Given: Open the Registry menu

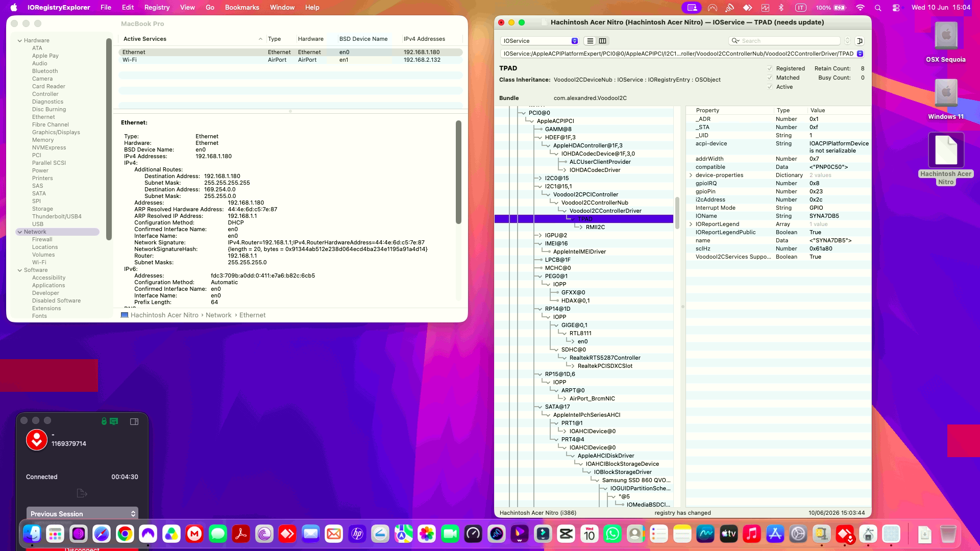Looking at the screenshot, I should click(x=157, y=8).
